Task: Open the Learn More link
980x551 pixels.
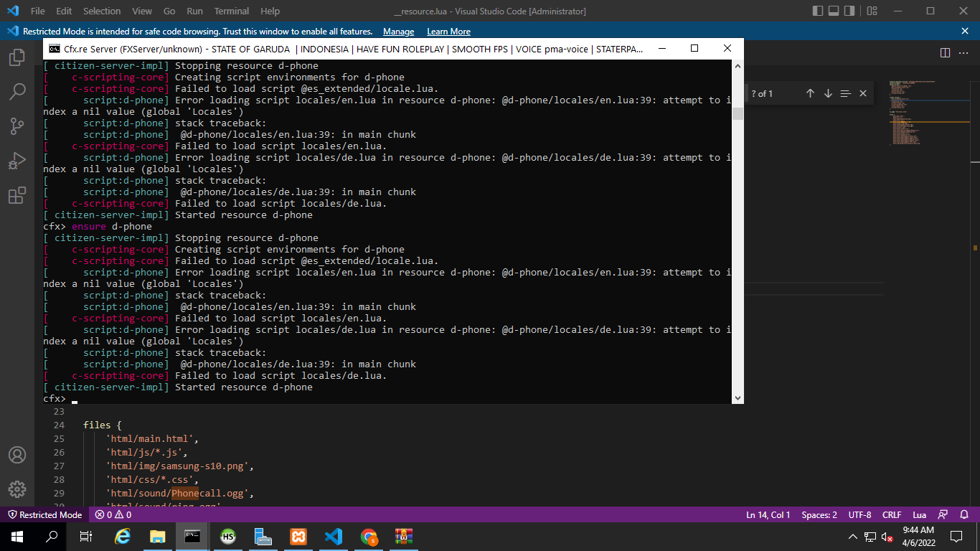Action: point(448,32)
